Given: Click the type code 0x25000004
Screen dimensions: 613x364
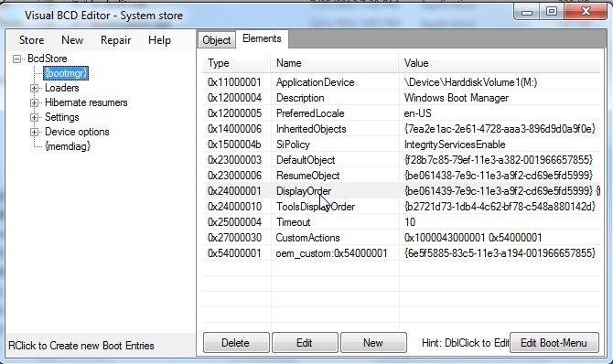Looking at the screenshot, I should [234, 222].
